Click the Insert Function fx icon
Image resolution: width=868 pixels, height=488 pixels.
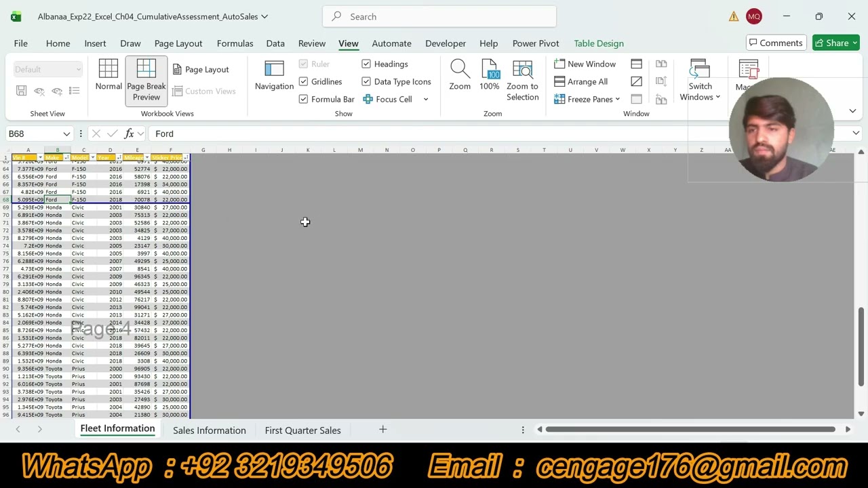point(129,134)
